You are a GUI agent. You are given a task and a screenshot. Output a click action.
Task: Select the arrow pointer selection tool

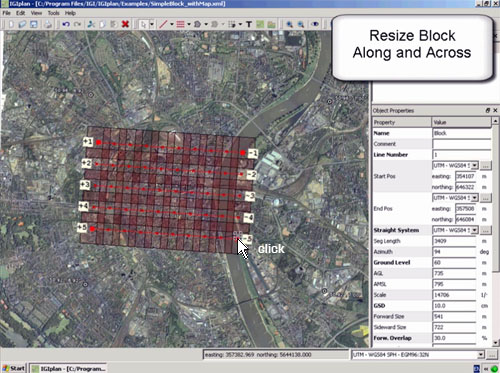(x=143, y=24)
